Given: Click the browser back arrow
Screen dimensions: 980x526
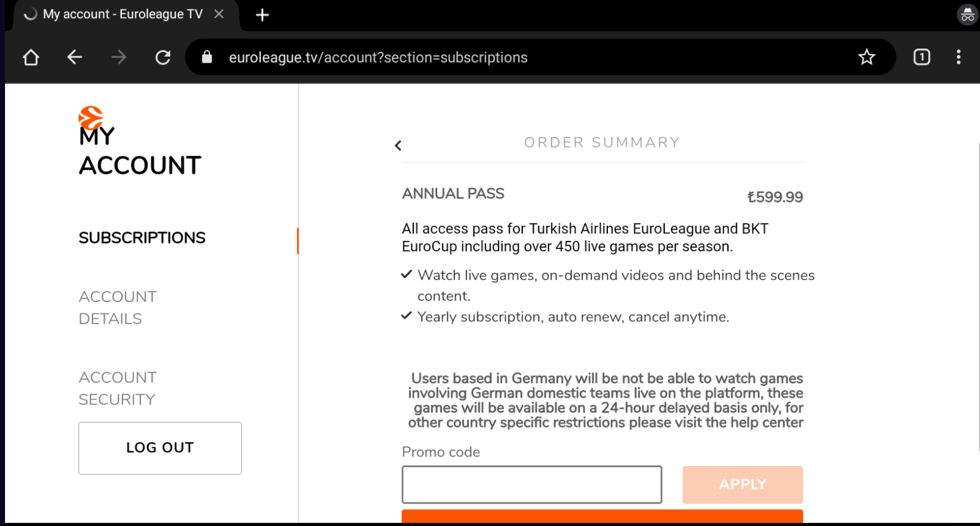Looking at the screenshot, I should tap(74, 58).
